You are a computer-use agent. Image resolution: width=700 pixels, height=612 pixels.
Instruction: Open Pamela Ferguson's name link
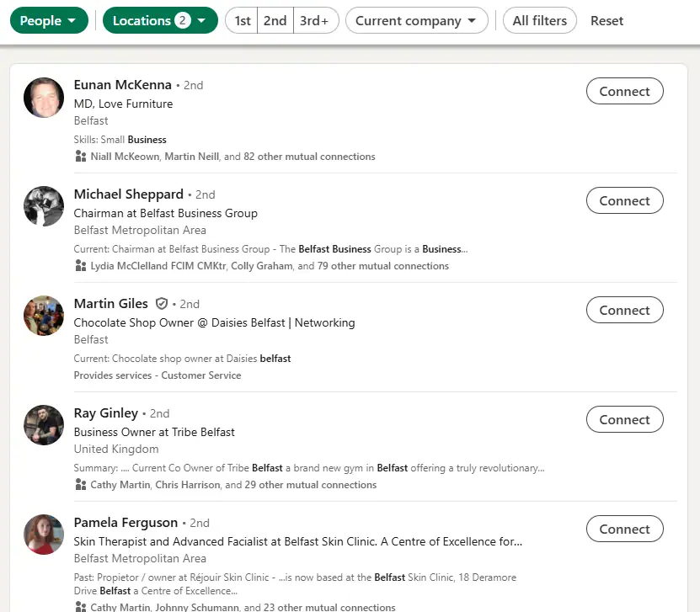point(126,522)
